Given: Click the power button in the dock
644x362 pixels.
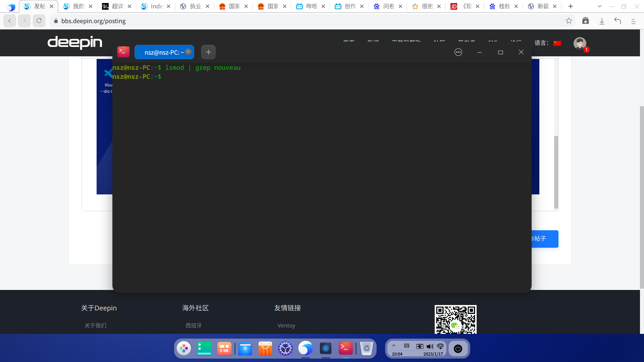Looking at the screenshot, I should (x=458, y=349).
